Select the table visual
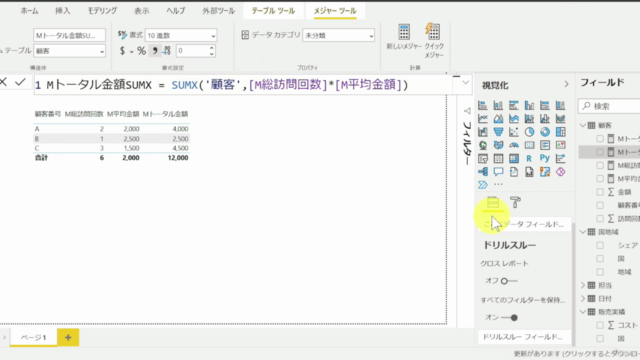The width and height of the screenshot is (640, 360). (498, 158)
